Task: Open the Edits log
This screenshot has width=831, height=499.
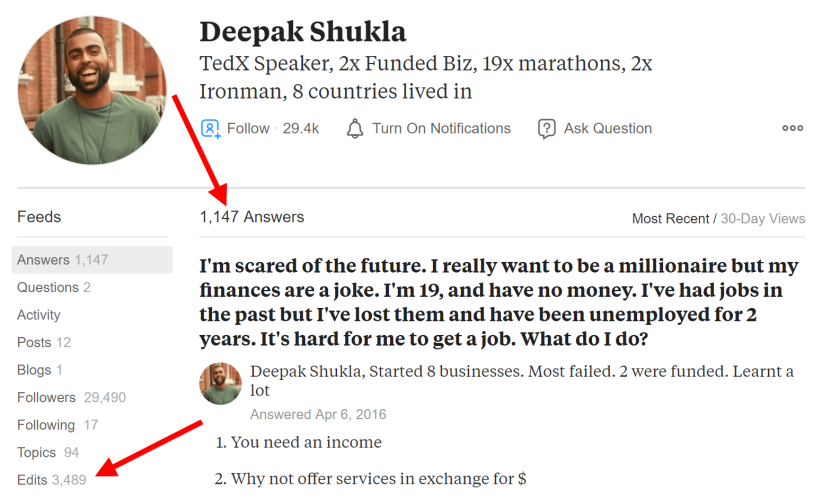Action: [51, 480]
